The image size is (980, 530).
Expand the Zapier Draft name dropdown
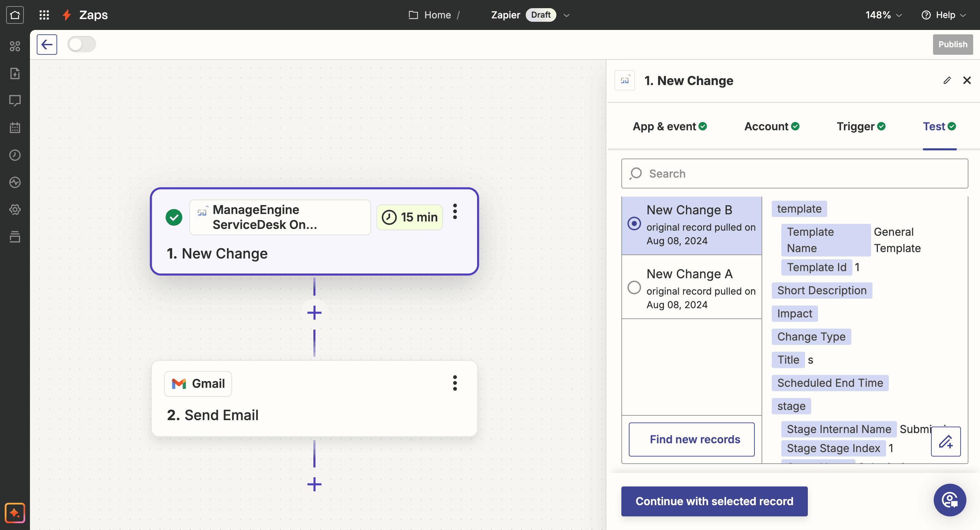(x=567, y=15)
